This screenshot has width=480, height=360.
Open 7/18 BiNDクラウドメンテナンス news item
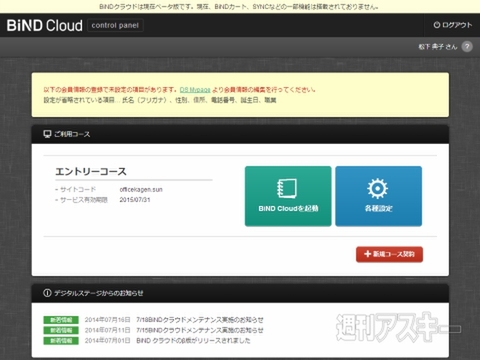point(200,320)
